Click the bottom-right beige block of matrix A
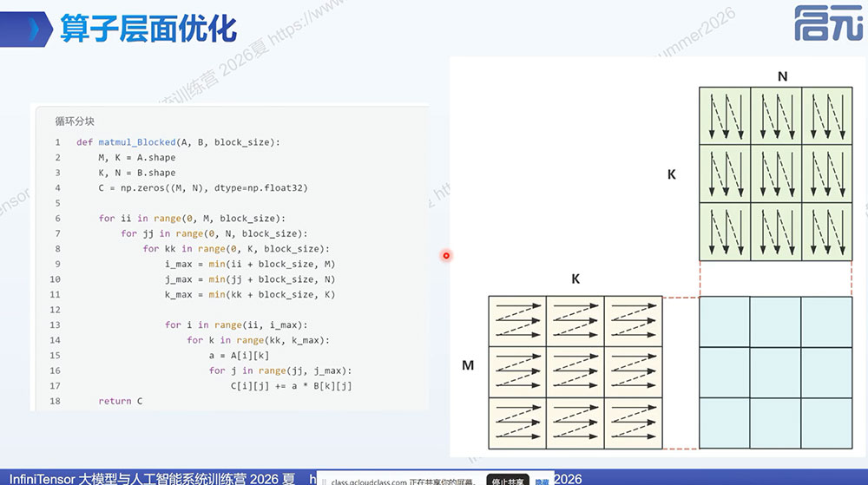This screenshot has height=485, width=868. point(634,423)
